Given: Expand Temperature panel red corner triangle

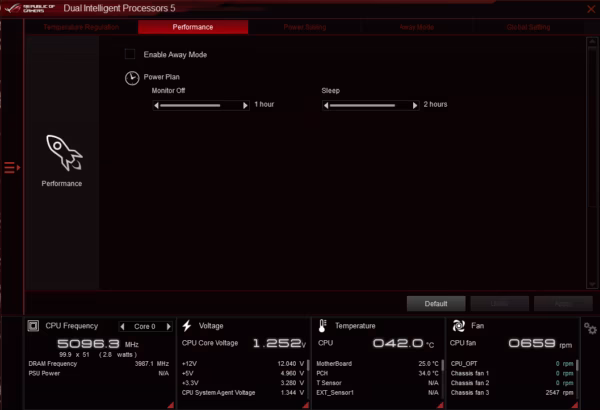Looking at the screenshot, I should pos(440,405).
